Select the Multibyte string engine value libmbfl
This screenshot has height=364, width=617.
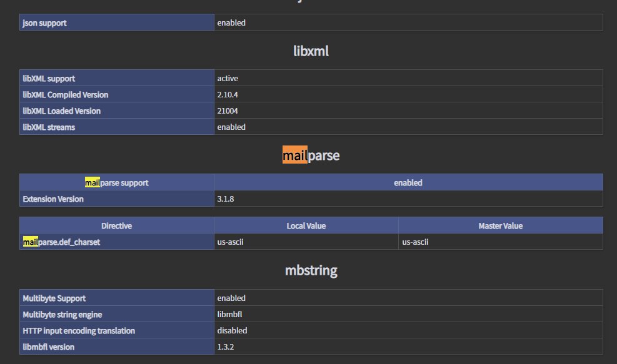tap(231, 314)
